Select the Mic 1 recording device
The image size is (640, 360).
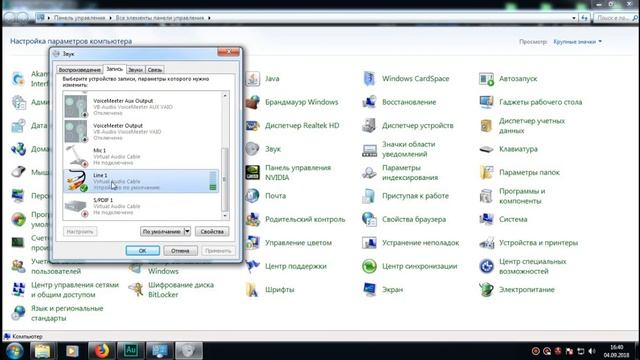pos(141,156)
